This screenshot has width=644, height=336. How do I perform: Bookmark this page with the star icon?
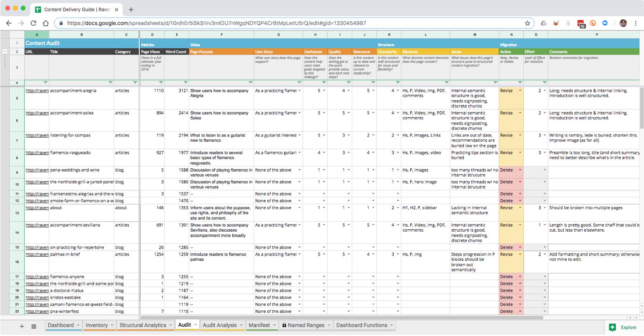click(x=527, y=23)
